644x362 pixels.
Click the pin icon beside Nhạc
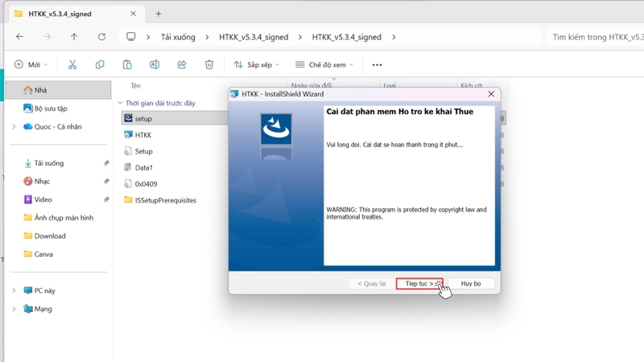pos(106,181)
